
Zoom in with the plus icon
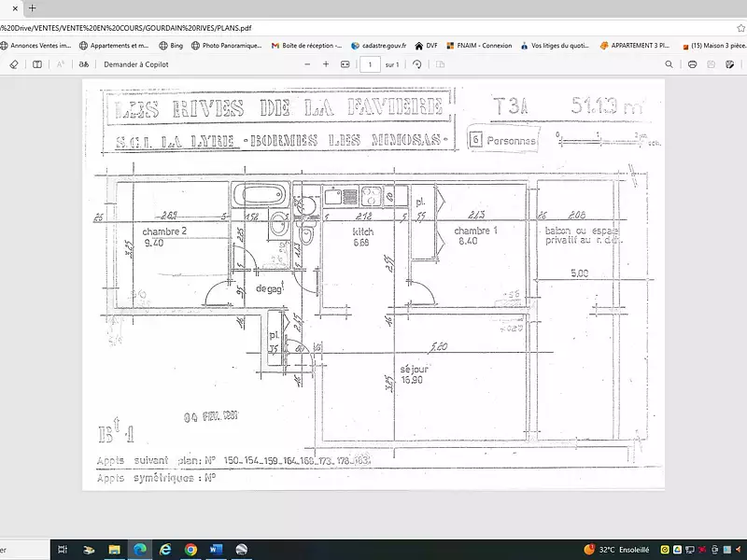(x=326, y=64)
